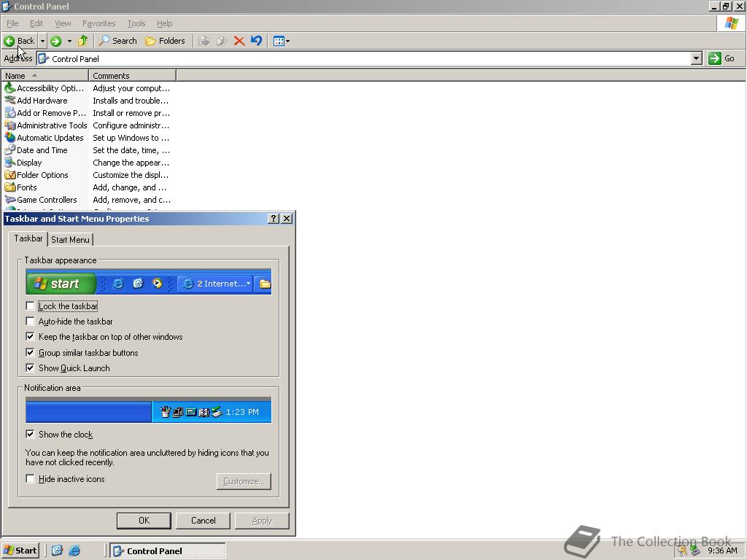Select the Folder Options icon
Image resolution: width=747 pixels, height=560 pixels.
(10, 175)
